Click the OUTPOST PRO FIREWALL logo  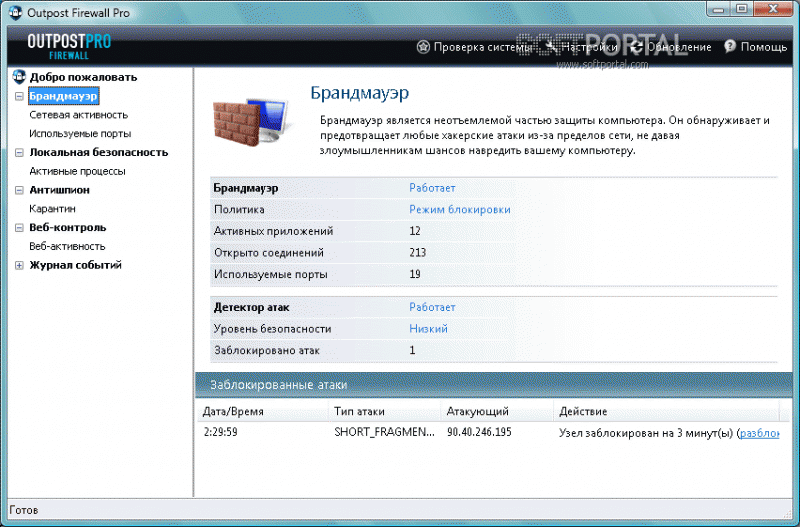click(x=69, y=47)
